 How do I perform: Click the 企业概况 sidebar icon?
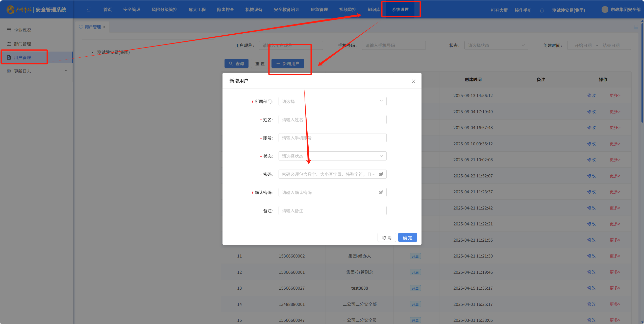[9, 30]
